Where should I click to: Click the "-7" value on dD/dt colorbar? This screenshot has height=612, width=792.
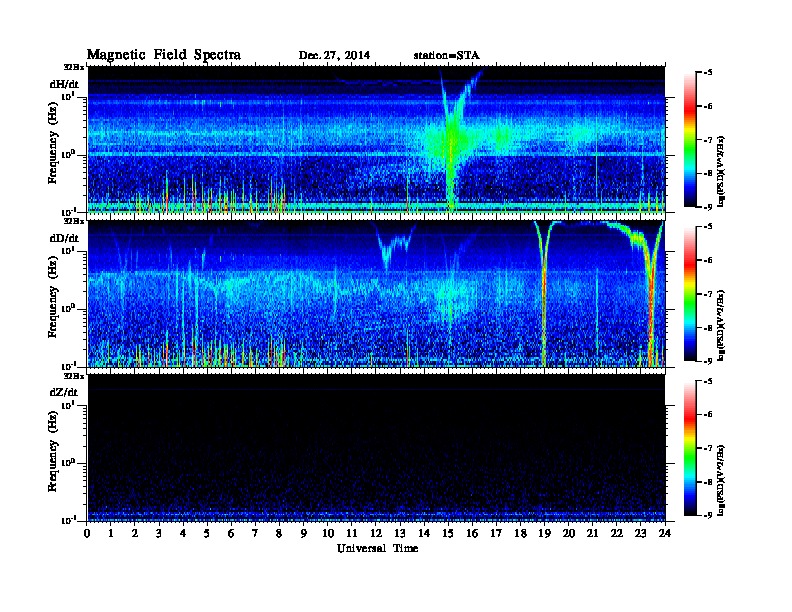click(708, 294)
